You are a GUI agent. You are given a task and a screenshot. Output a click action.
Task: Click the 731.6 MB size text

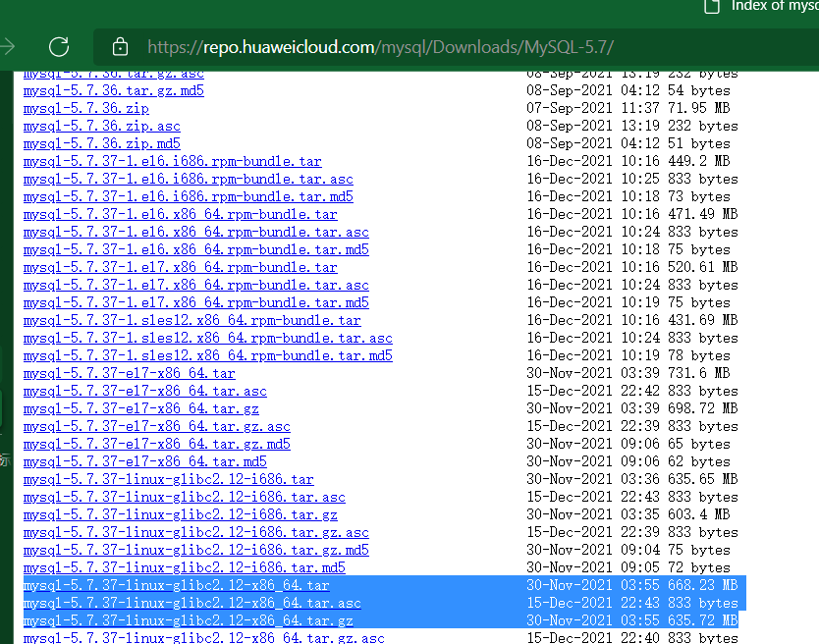click(x=699, y=373)
